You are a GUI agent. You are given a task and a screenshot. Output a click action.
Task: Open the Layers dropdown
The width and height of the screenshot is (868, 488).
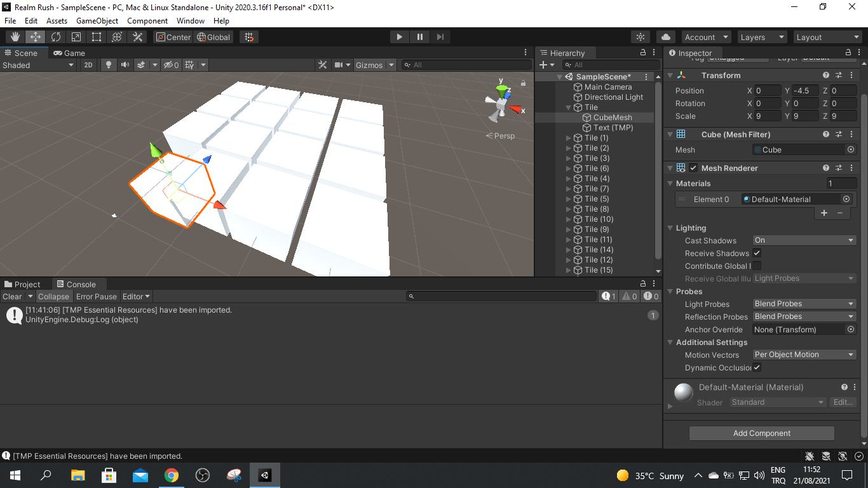[762, 36]
